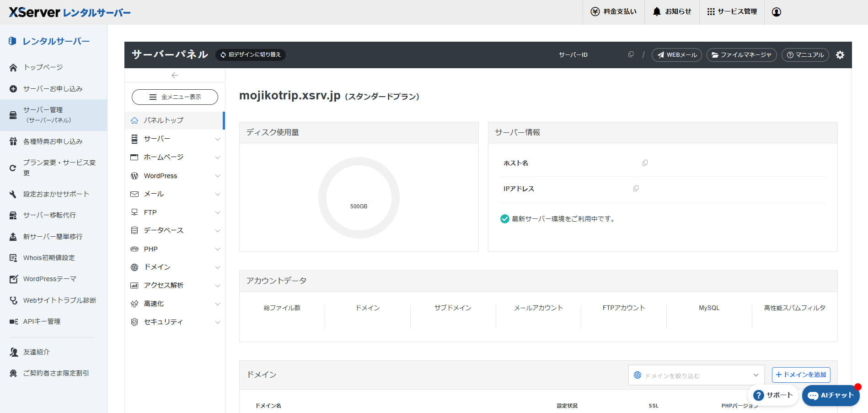868x413 pixels.
Task: Open 料金支払い payment page
Action: (x=614, y=12)
